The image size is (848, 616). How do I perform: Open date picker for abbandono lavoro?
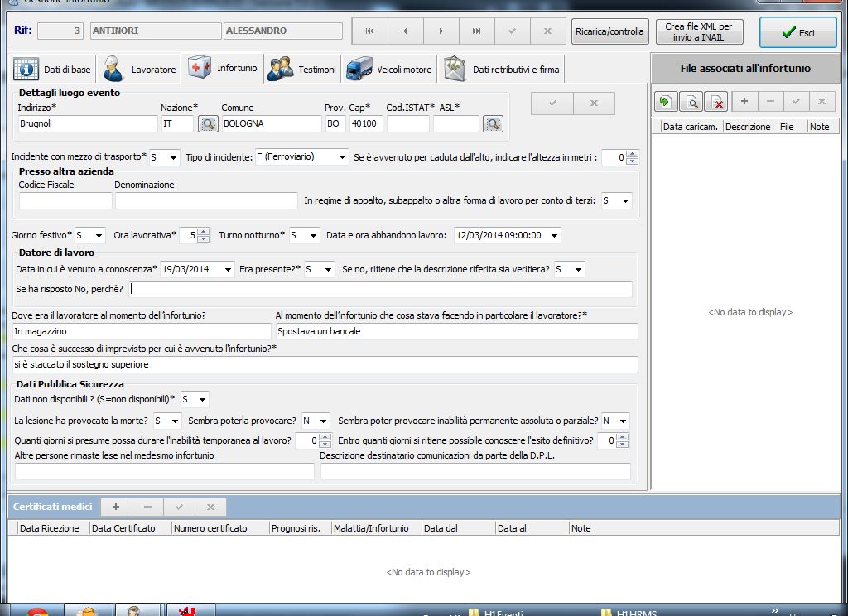tap(554, 236)
